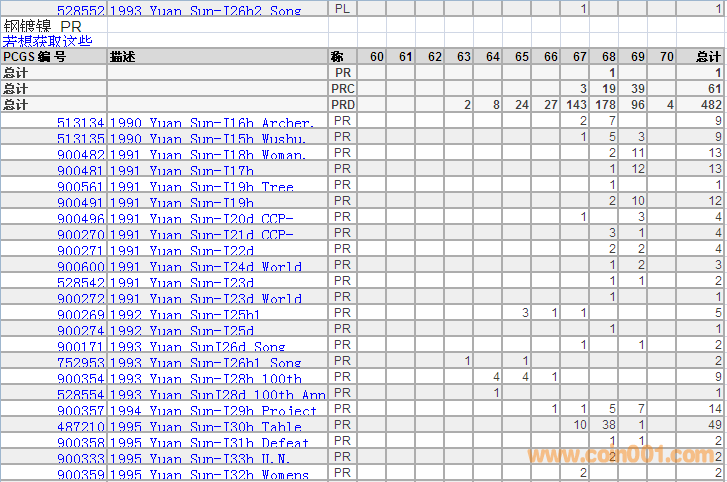Open PCGS number 900354 link
This screenshot has height=482, width=727.
click(81, 379)
